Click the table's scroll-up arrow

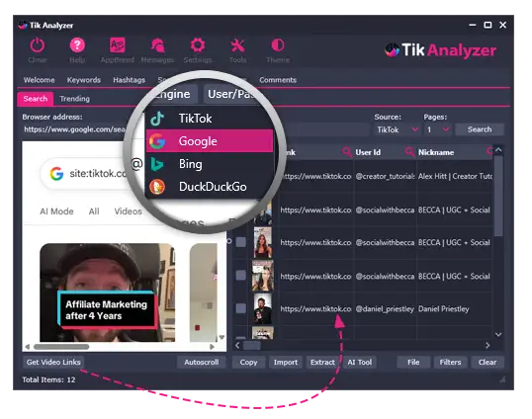pyautogui.click(x=498, y=149)
